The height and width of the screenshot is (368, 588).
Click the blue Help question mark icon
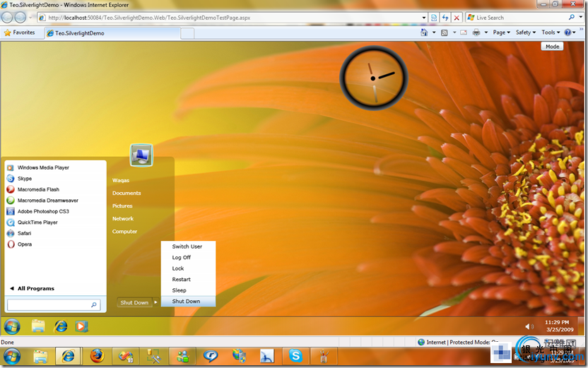(568, 32)
